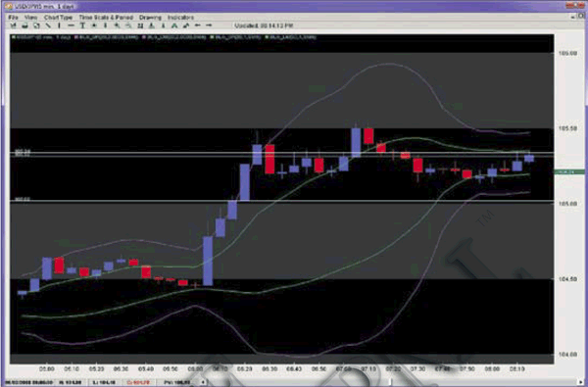
Task: Click the tall blue candle at 06:00
Action: pos(208,261)
